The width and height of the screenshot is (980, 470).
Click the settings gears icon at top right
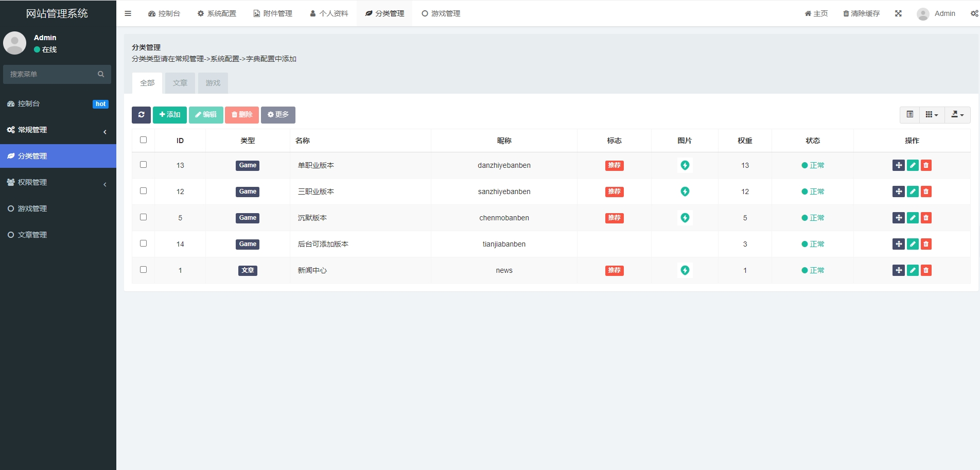point(974,13)
